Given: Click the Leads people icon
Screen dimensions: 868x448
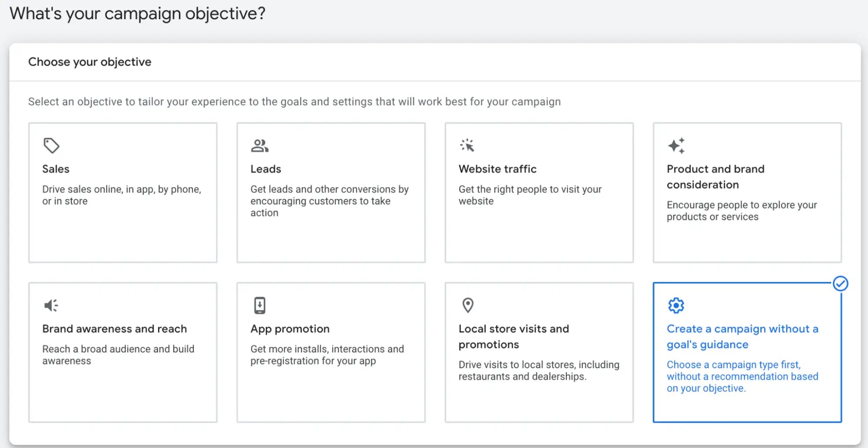Looking at the screenshot, I should tap(260, 146).
